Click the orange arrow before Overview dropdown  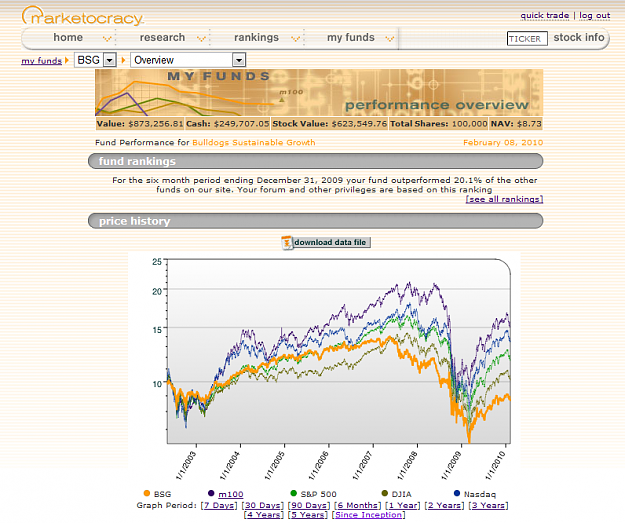click(x=124, y=60)
